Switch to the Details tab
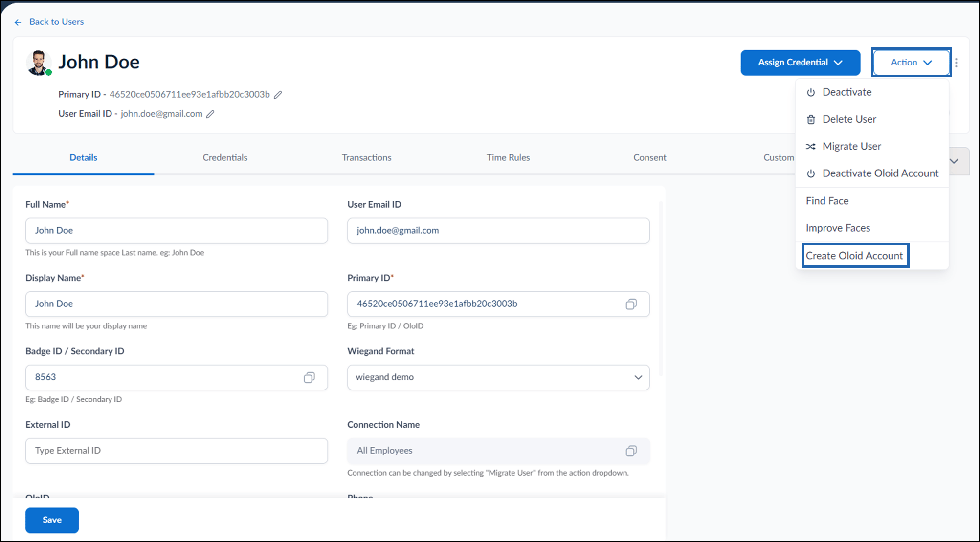The width and height of the screenshot is (980, 542). pyautogui.click(x=83, y=158)
